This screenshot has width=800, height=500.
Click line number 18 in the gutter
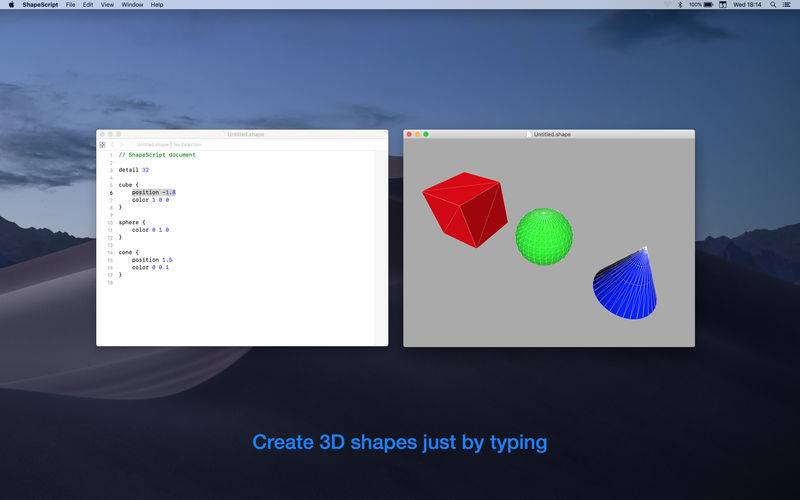[x=110, y=283]
